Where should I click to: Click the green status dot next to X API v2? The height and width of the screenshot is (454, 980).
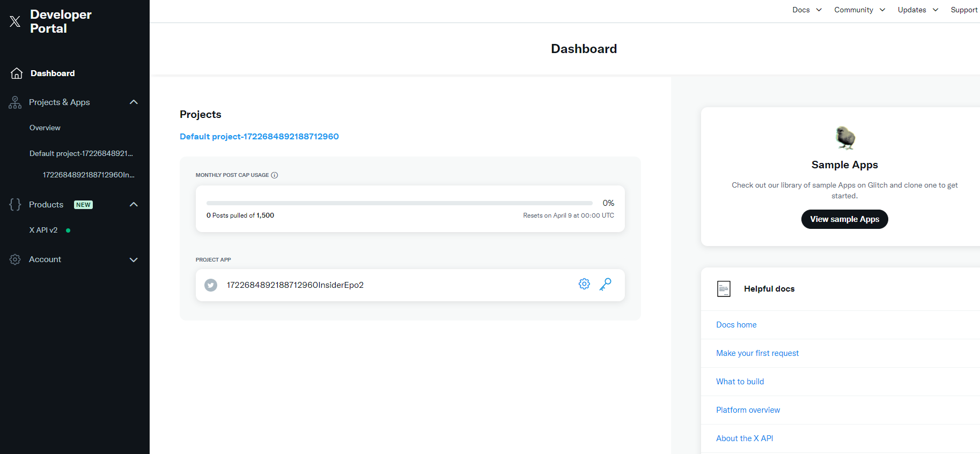(x=68, y=230)
